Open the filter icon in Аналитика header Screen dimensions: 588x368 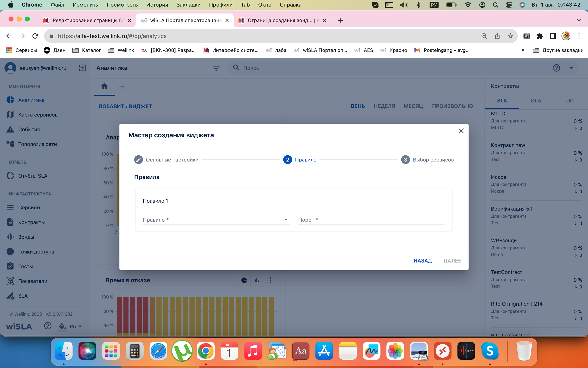216,68
